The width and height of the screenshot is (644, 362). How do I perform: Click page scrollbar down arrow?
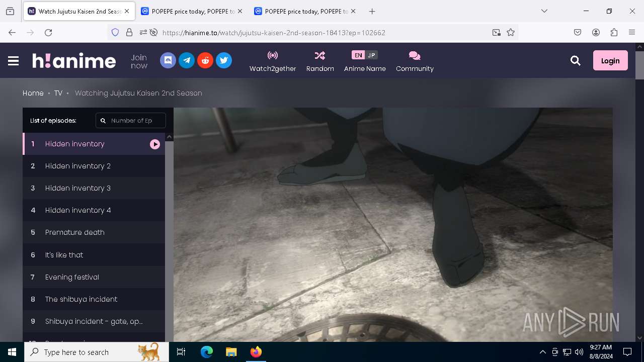tap(639, 338)
